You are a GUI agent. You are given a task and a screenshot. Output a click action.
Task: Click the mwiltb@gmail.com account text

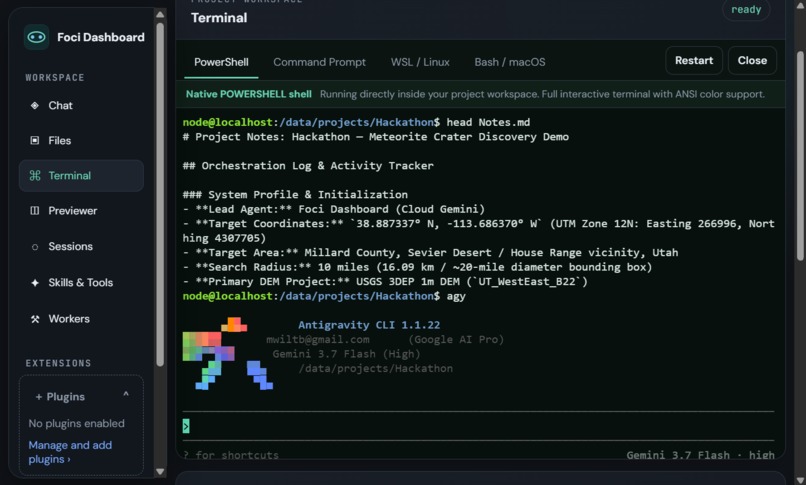click(318, 340)
